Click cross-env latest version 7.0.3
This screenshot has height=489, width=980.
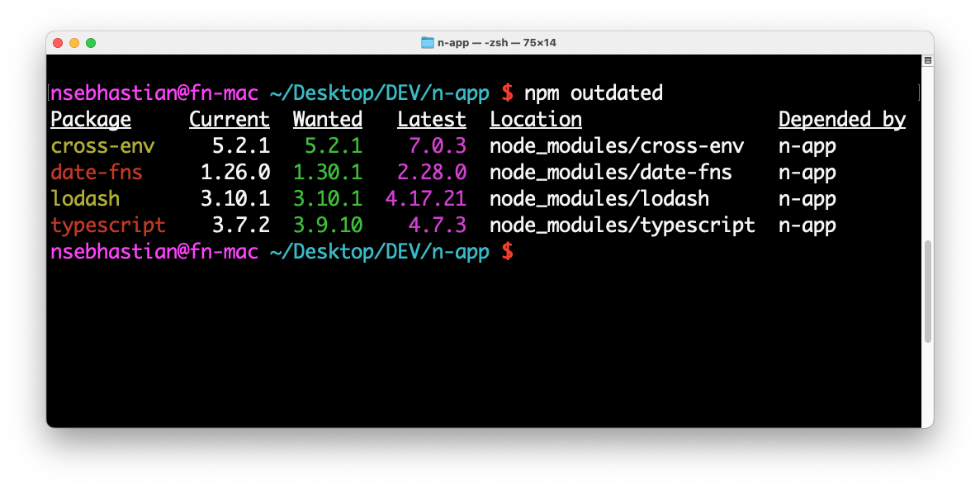click(438, 146)
